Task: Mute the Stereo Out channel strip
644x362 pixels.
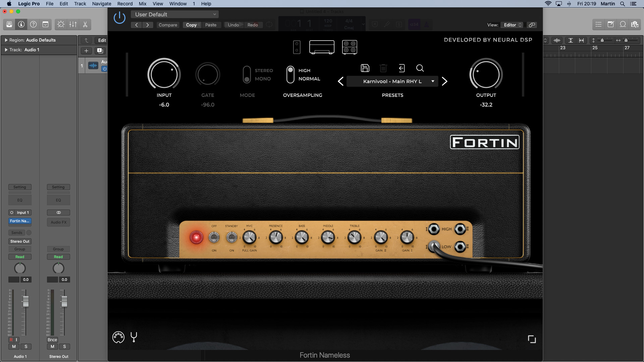Action: pyautogui.click(x=52, y=347)
